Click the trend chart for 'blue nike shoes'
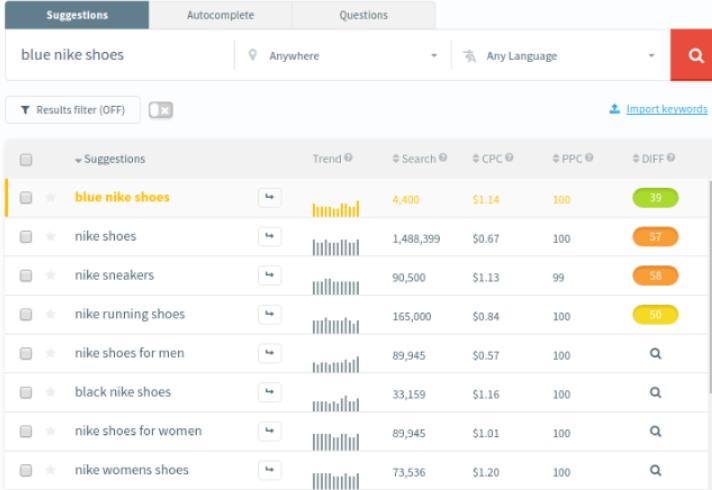 336,208
